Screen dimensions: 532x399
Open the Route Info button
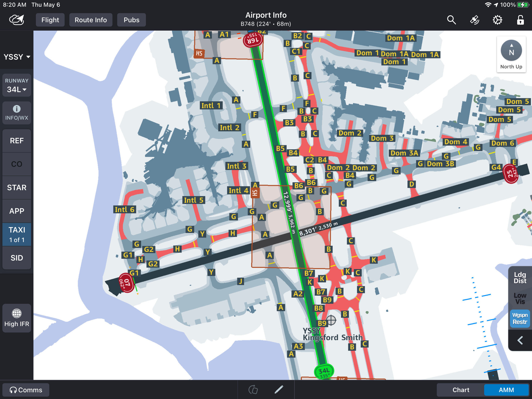tap(91, 20)
